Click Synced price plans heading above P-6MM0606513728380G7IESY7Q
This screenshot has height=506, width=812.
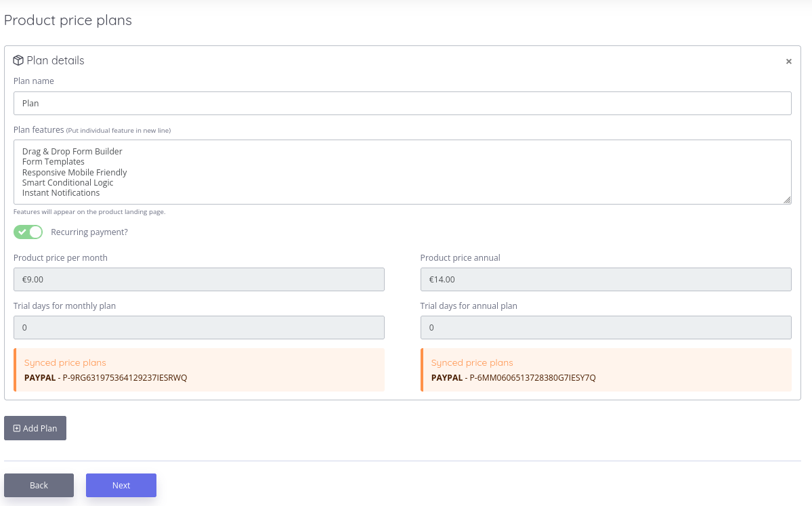pyautogui.click(x=472, y=362)
